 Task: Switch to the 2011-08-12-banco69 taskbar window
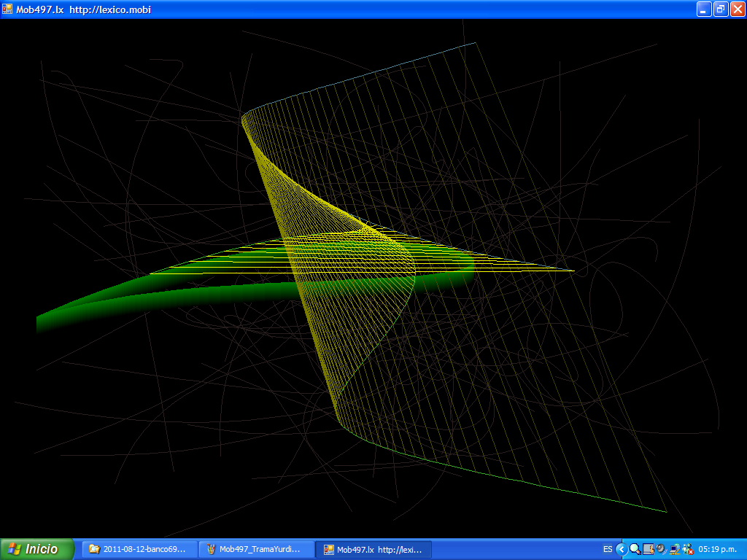point(140,549)
